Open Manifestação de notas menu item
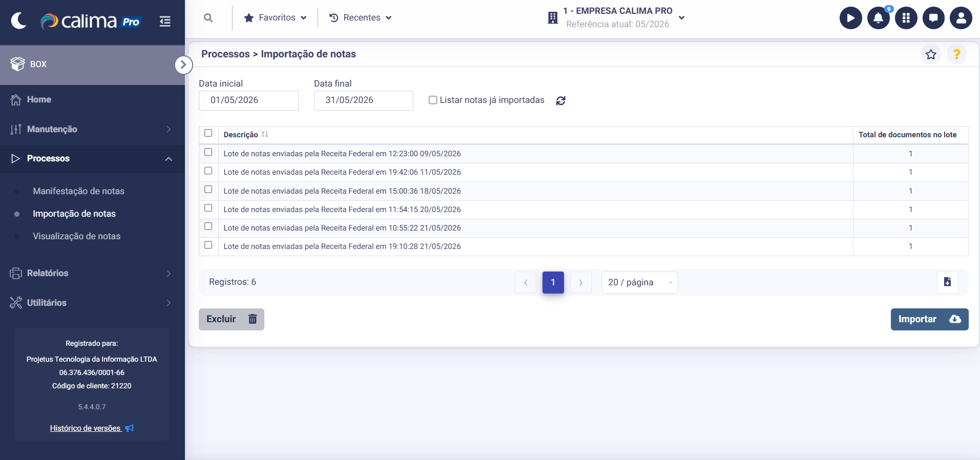Image resolution: width=980 pixels, height=460 pixels. [78, 191]
